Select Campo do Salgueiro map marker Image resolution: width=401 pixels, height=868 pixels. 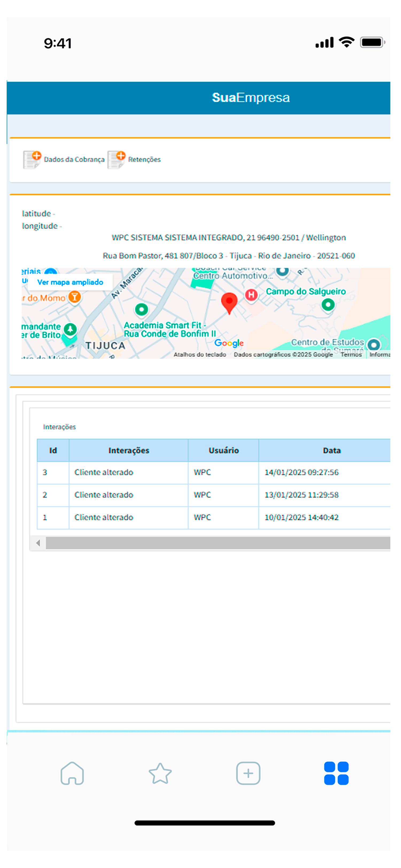click(x=328, y=305)
